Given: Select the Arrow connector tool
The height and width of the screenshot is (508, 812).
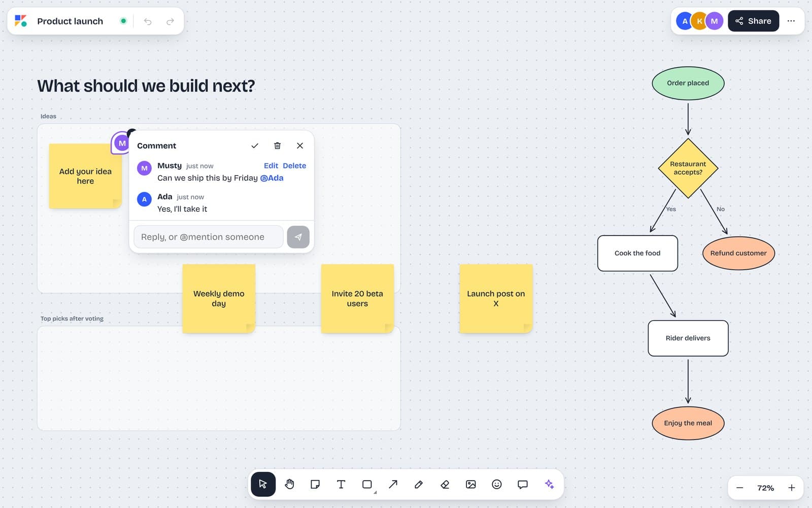Looking at the screenshot, I should pos(393,484).
